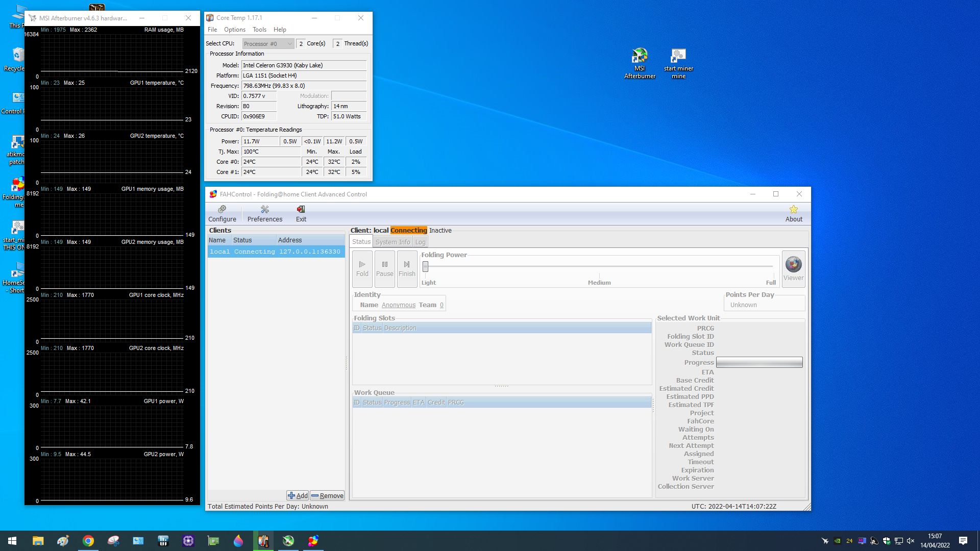Open File Explorer from taskbar

pos(38,541)
